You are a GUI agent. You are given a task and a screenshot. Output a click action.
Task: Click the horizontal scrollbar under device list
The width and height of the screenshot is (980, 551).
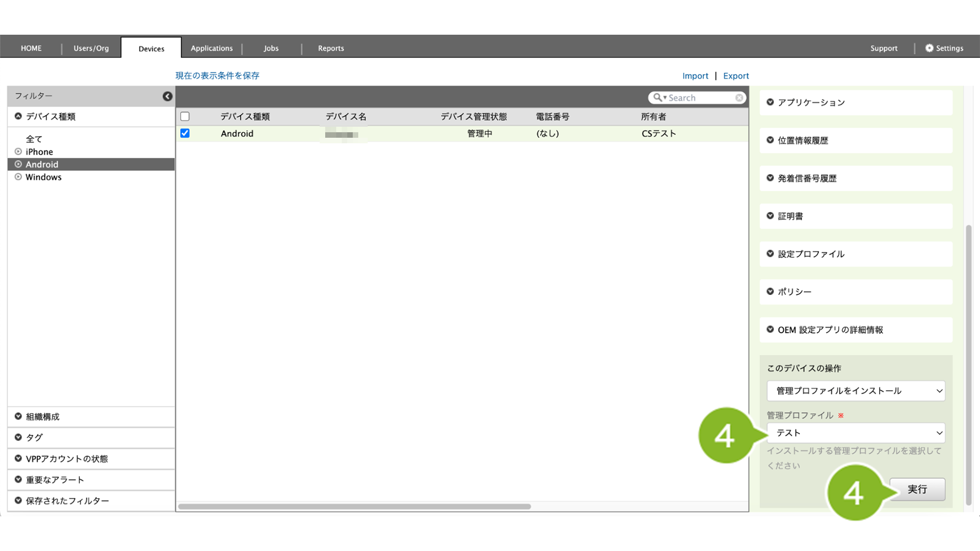354,506
